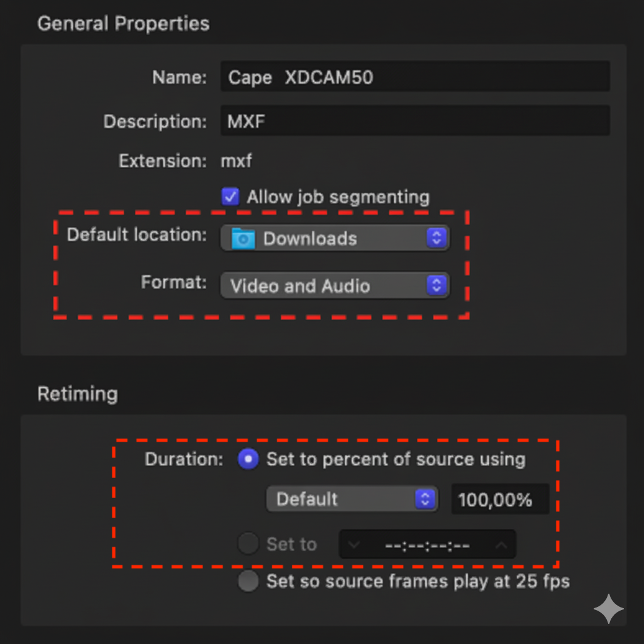
Task: Click the General Properties section heading
Action: point(123,23)
